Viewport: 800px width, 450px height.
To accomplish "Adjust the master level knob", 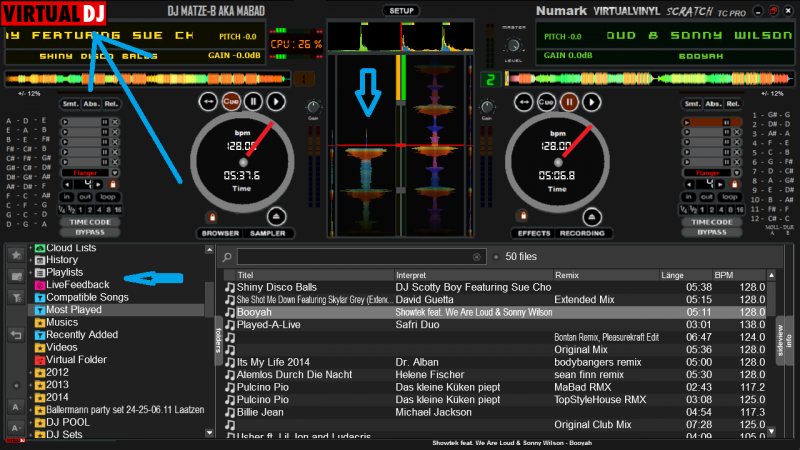I will tap(513, 45).
